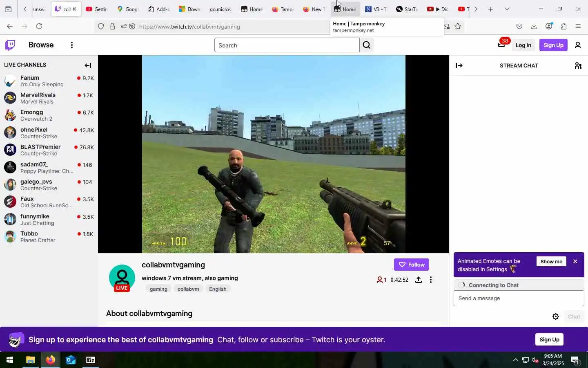588x368 pixels.
Task: Switch to the Getting Started tab
Action: pyautogui.click(x=97, y=9)
